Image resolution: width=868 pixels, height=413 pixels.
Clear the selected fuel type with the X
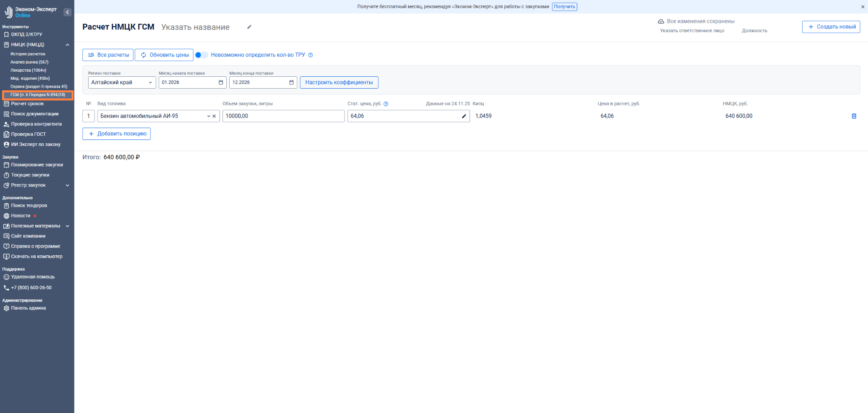coord(214,116)
